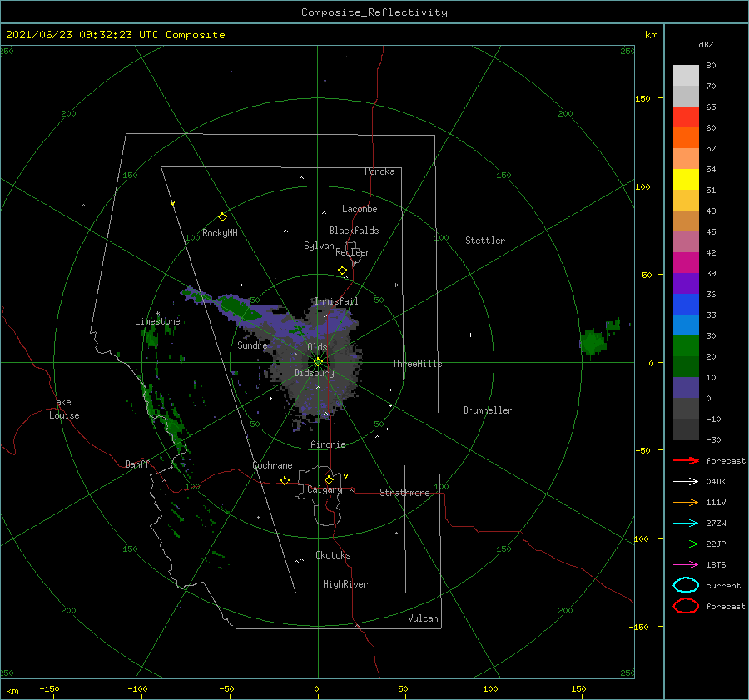This screenshot has height=700, width=749.
Task: Click the light blue 33-30 dBZ swatch
Action: (686, 325)
